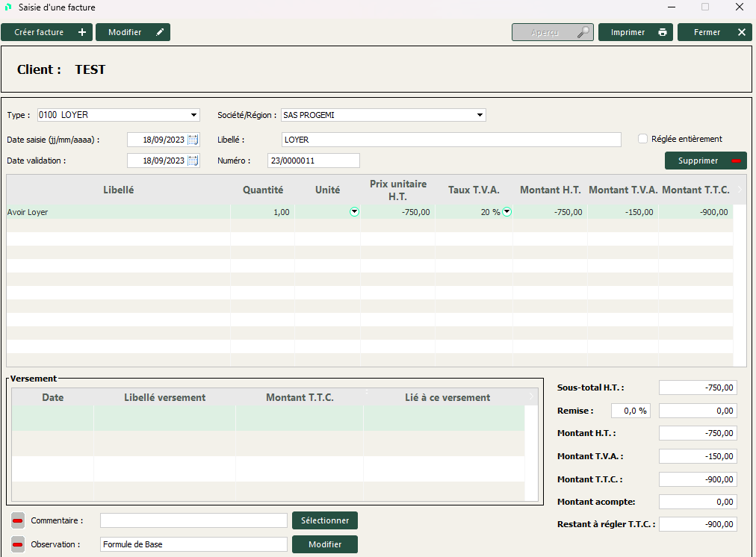Click the Imprimer printer button

point(635,32)
